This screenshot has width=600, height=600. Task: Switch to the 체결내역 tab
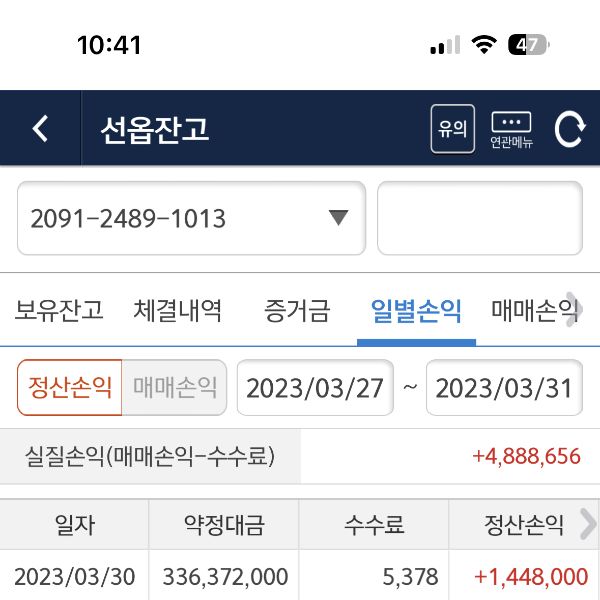[x=178, y=311]
